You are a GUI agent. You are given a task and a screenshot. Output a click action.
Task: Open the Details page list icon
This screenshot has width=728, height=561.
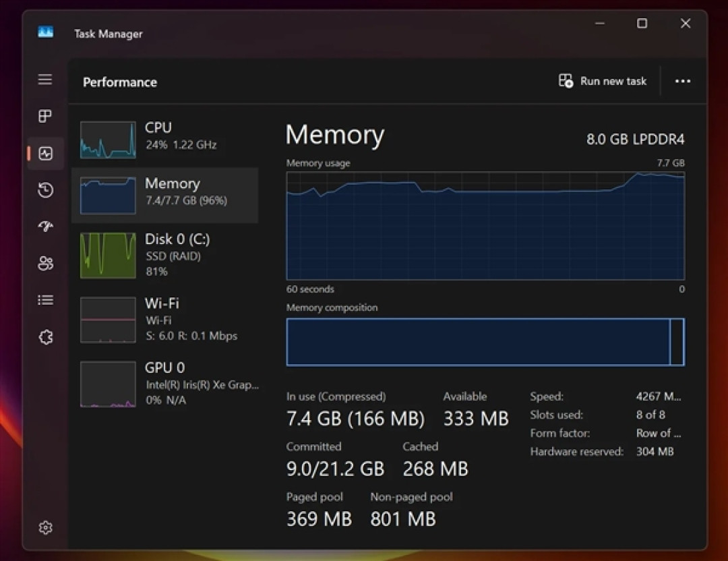[x=46, y=300]
